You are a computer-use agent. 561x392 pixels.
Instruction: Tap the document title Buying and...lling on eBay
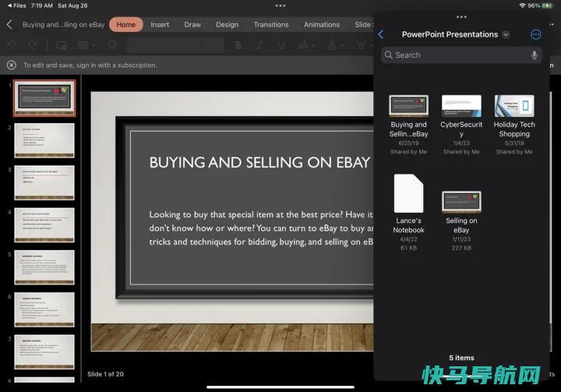click(63, 25)
